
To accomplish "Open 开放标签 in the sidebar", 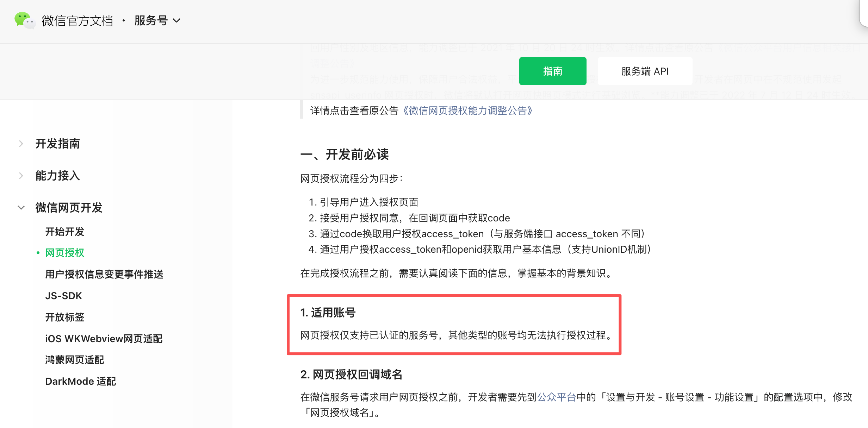I will click(65, 317).
